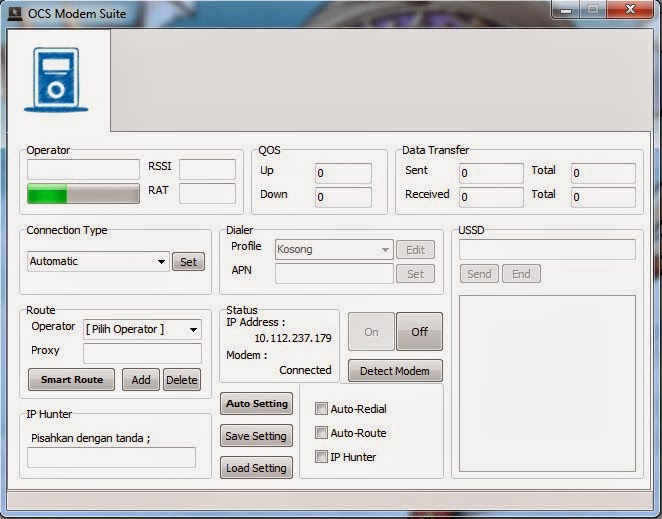Close the OCS Modem Suite window

630,10
